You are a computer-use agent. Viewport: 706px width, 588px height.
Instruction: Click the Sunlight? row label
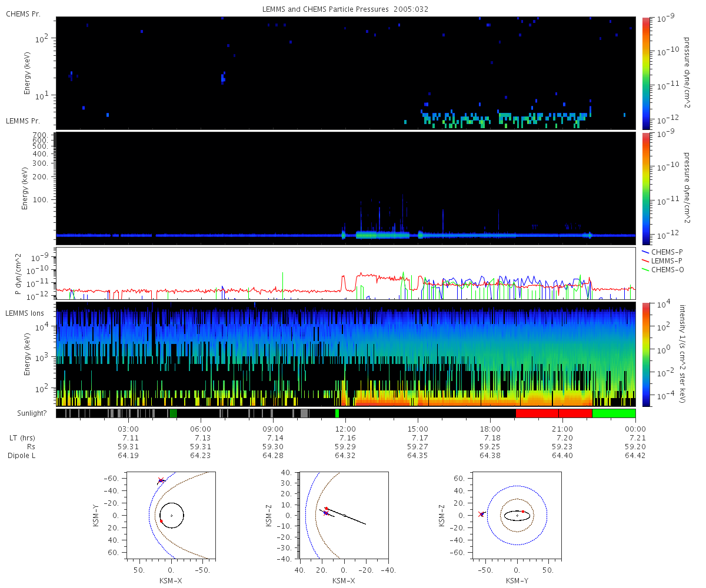point(25,413)
